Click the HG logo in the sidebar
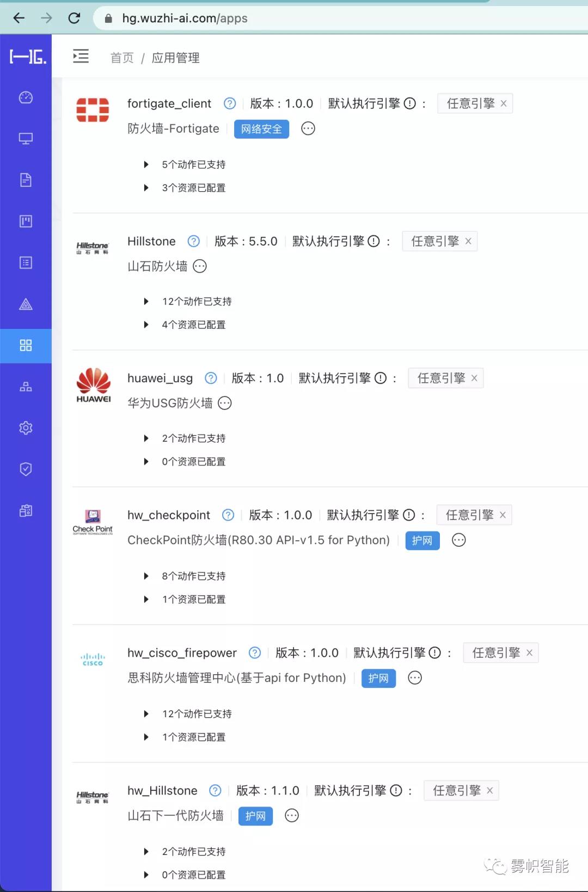Screen dimensions: 588x892 (28, 56)
